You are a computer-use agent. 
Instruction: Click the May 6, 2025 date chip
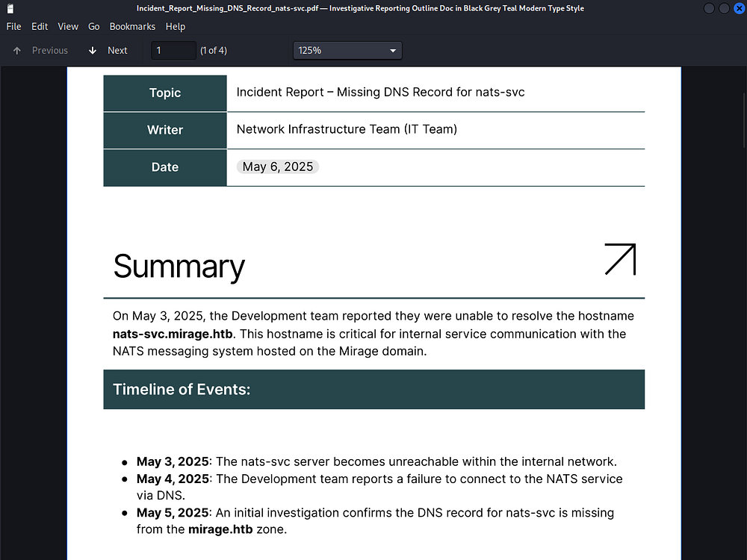point(278,167)
